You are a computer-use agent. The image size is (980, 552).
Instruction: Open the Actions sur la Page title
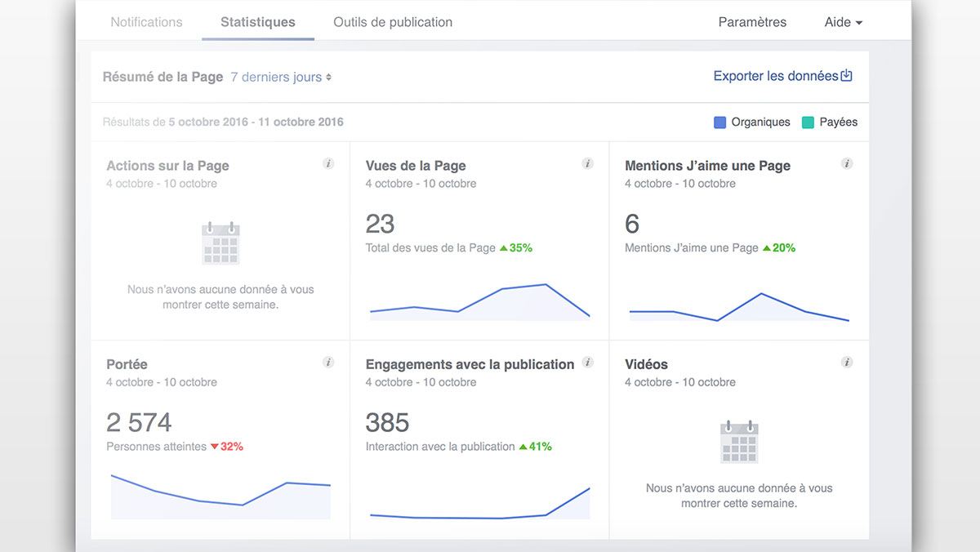pos(167,166)
